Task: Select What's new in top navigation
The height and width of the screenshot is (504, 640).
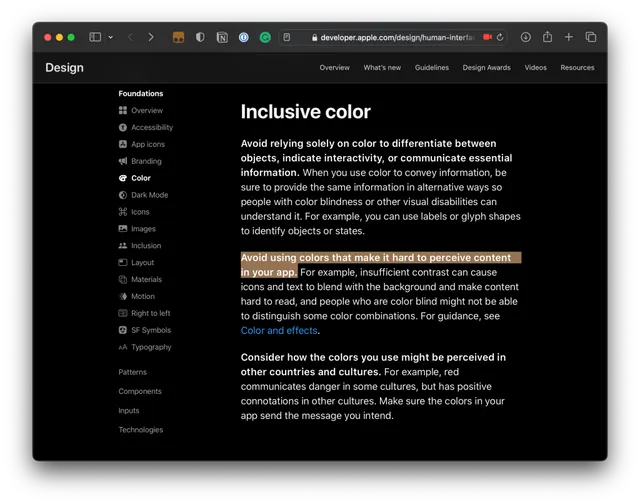Action: [x=382, y=68]
